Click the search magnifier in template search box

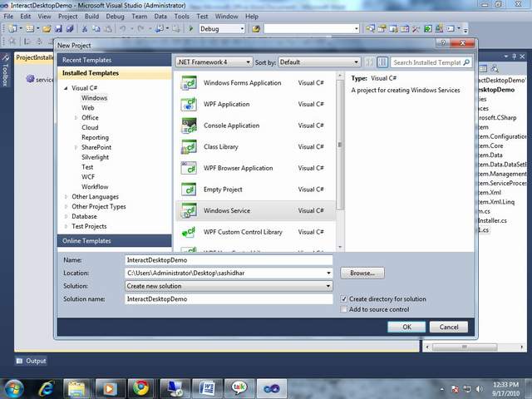466,62
